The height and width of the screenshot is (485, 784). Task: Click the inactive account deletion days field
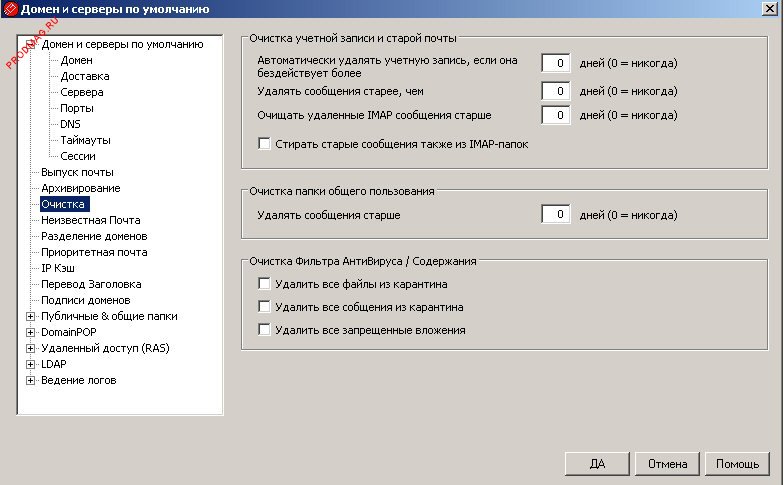pos(555,63)
